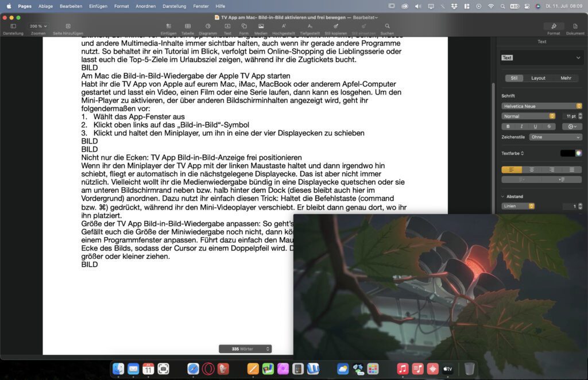The height and width of the screenshot is (380, 588).
Task: Open the Einfügen menu
Action: [x=98, y=6]
